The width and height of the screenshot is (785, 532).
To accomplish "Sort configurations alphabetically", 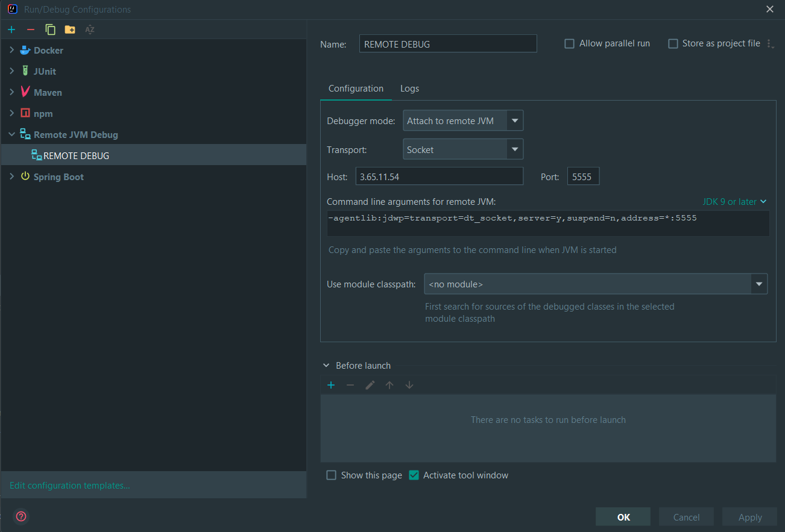I will click(89, 29).
